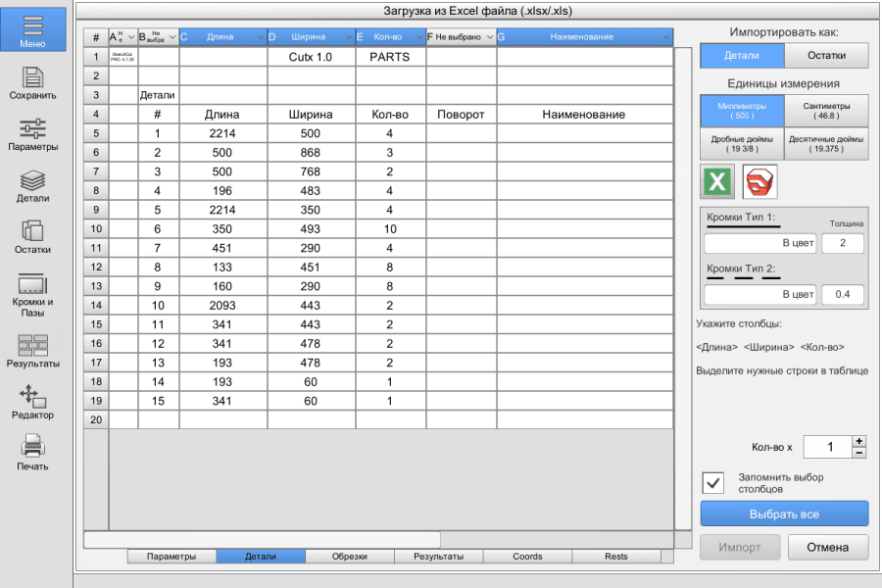Image resolution: width=882 pixels, height=588 pixels.
Task: Choose Дробные дюймы units
Action: click(x=742, y=144)
